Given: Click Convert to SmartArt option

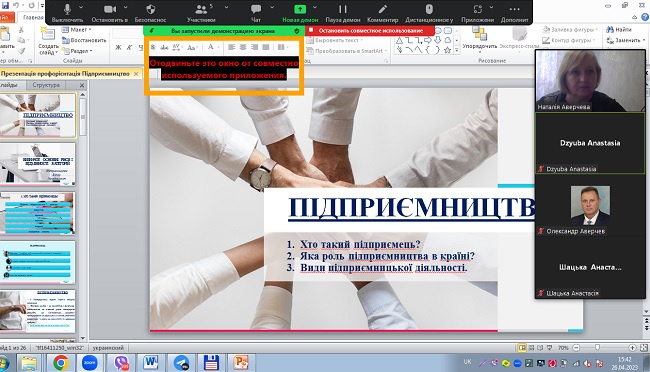Looking at the screenshot, I should pyautogui.click(x=347, y=51).
